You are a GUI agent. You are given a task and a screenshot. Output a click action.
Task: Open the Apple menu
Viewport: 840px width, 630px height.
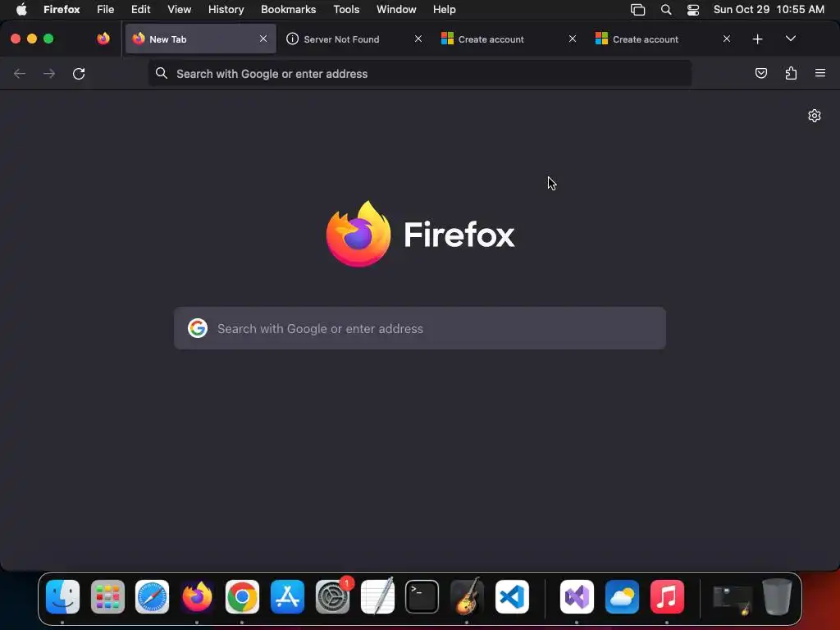tap(21, 9)
